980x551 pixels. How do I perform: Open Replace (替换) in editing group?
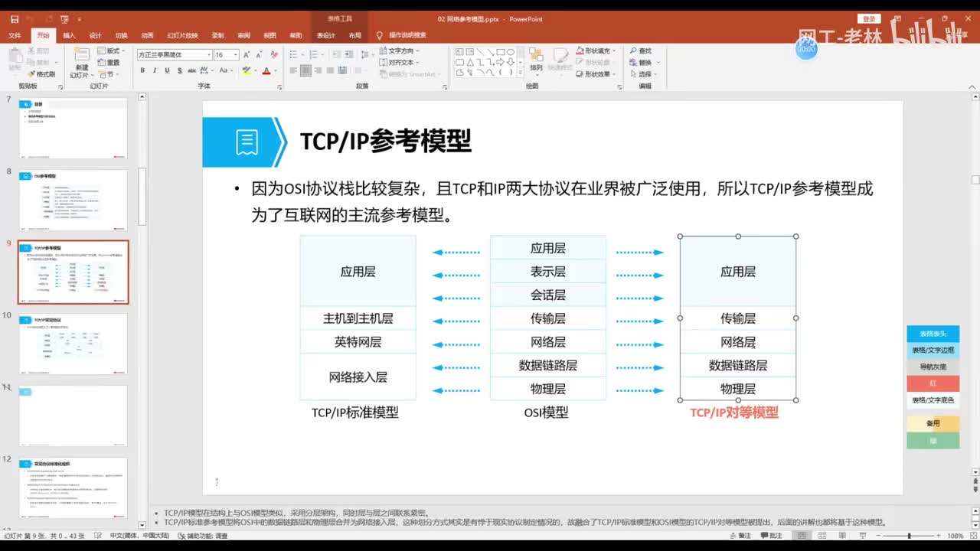pyautogui.click(x=643, y=63)
